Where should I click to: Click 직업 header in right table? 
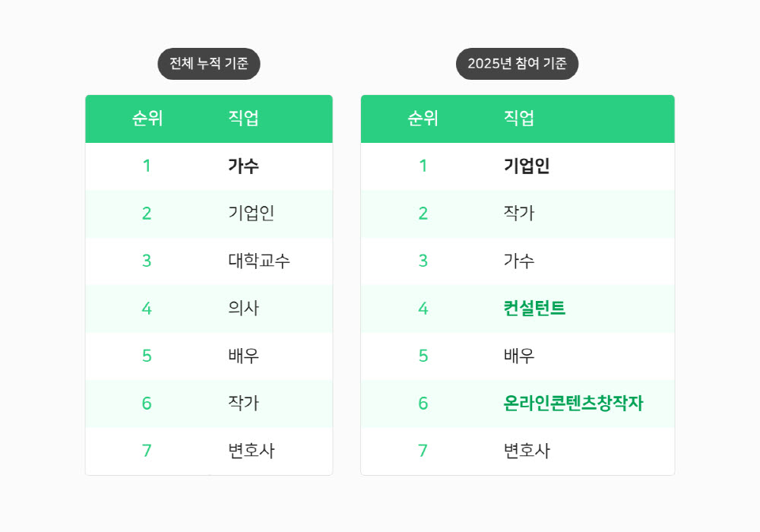519,119
